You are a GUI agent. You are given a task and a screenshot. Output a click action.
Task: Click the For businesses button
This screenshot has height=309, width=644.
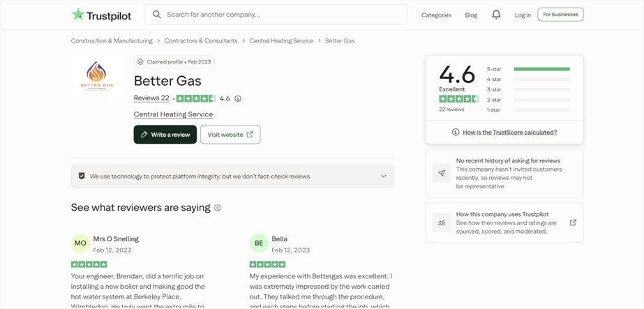pos(560,15)
